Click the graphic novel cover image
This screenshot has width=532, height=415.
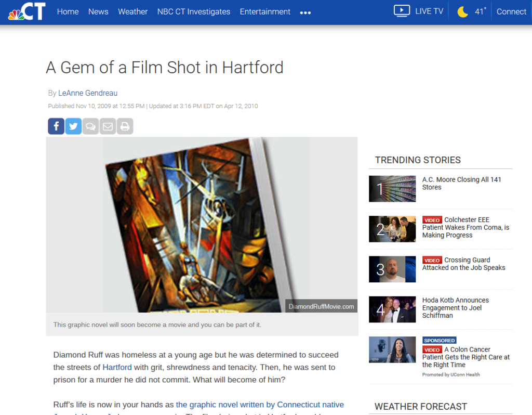(x=202, y=225)
